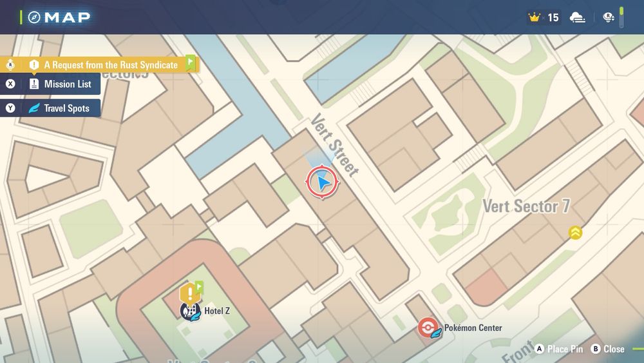This screenshot has height=363, width=644.
Task: Select the yellow double-chevron map marker
Action: pyautogui.click(x=575, y=233)
